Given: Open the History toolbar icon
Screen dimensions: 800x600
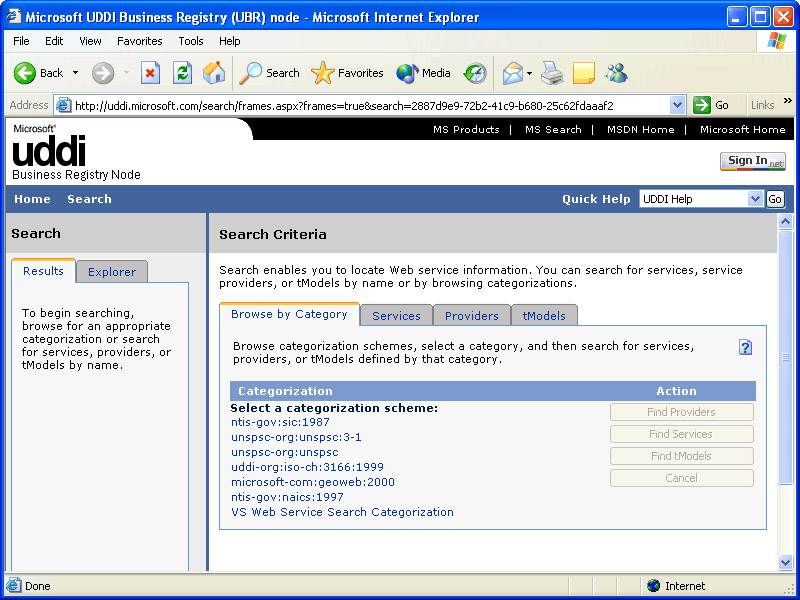Looking at the screenshot, I should click(475, 73).
